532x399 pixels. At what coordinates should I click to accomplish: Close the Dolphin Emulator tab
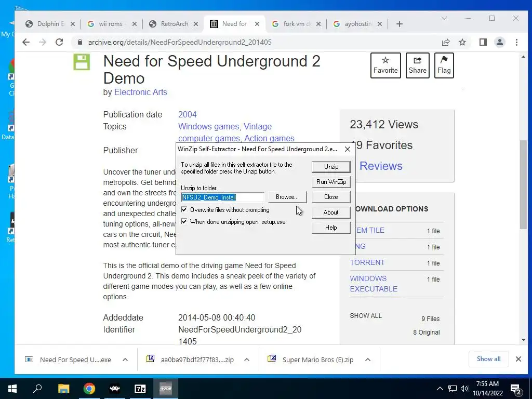click(x=72, y=24)
